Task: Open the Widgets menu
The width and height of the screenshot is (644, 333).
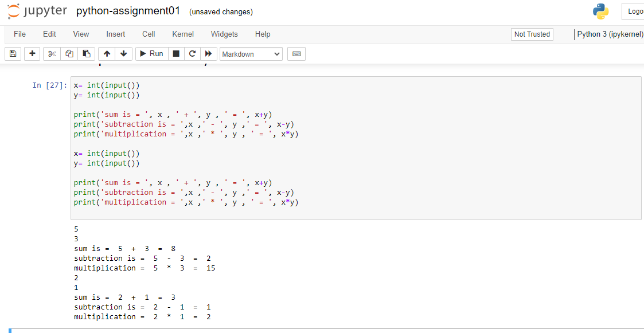Action: pyautogui.click(x=224, y=34)
